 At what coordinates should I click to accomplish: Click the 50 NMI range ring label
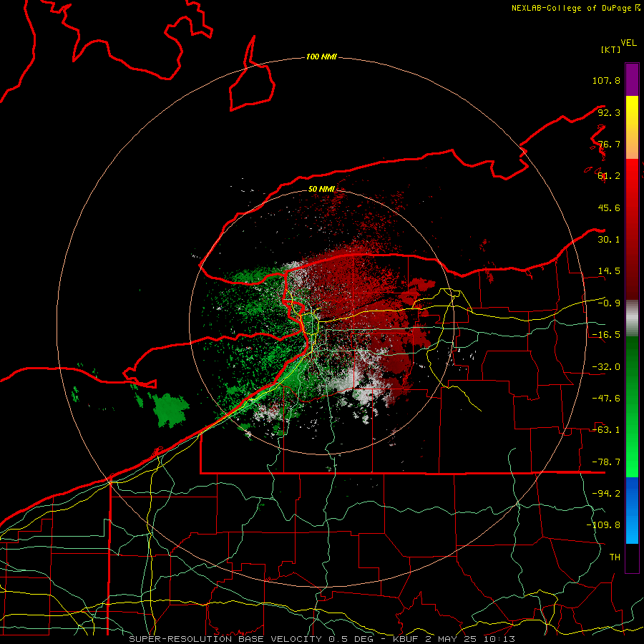[321, 190]
